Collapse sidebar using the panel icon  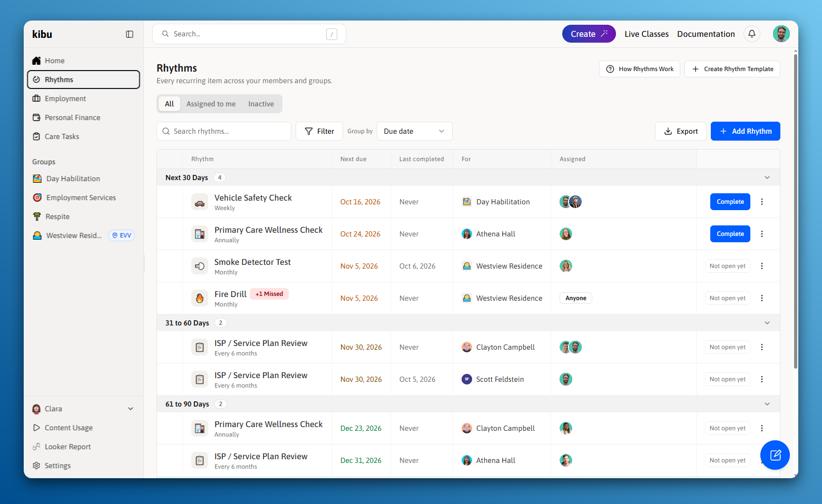click(130, 34)
